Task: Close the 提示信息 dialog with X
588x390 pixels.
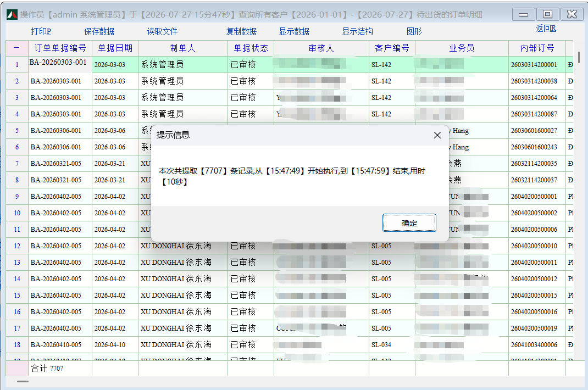Action: (x=437, y=135)
